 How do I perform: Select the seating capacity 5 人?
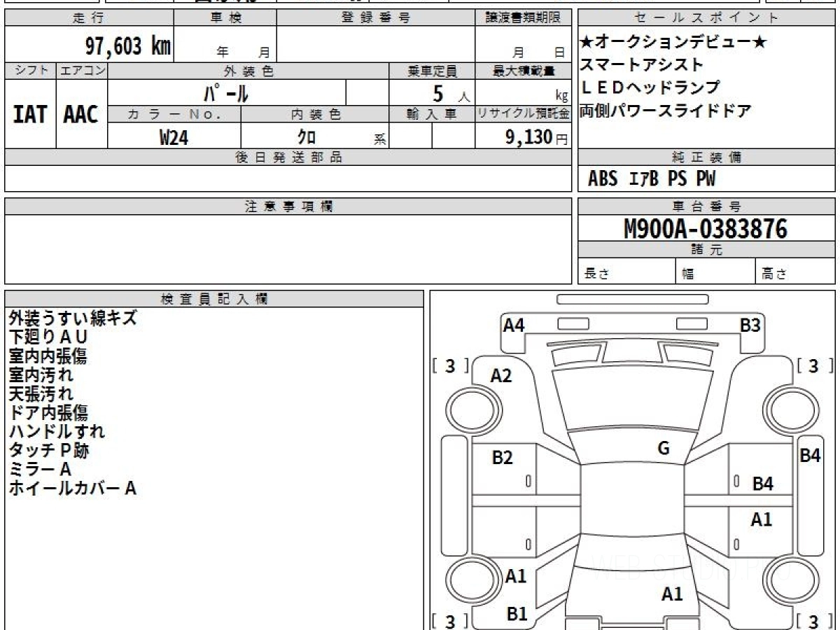pos(451,94)
